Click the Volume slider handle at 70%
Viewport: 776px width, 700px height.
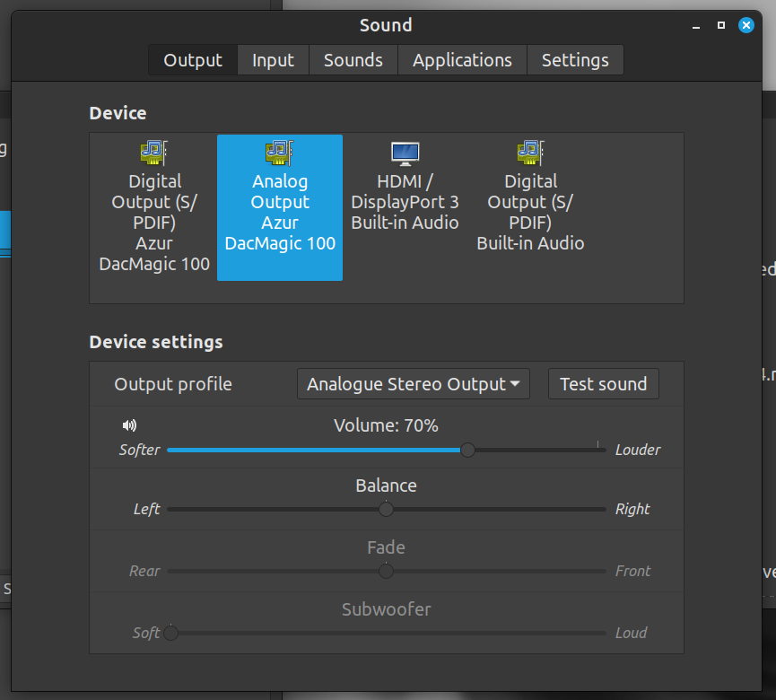click(467, 450)
